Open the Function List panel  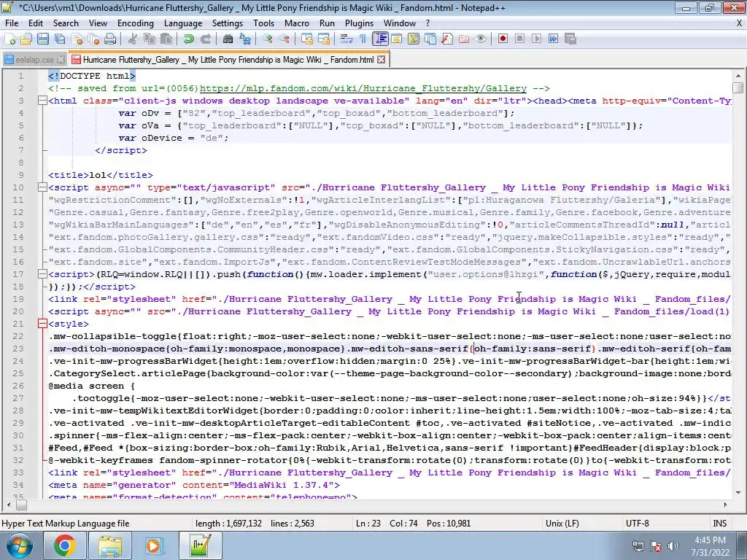click(x=447, y=39)
